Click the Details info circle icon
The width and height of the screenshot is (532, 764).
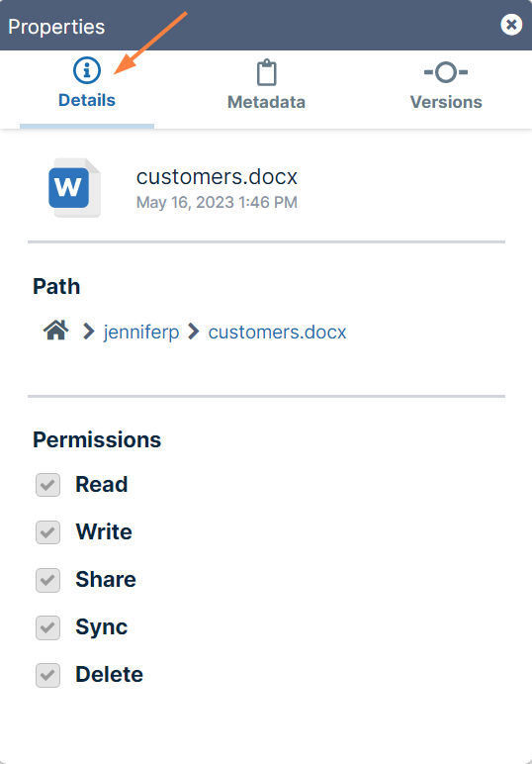pos(87,70)
